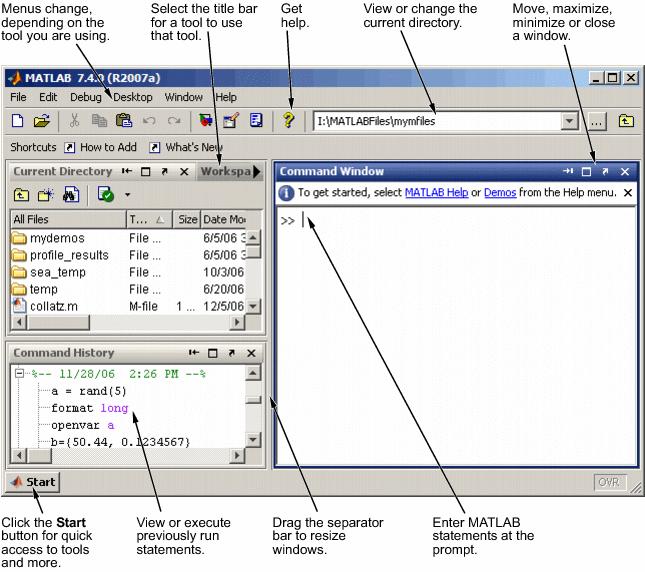Select 'format long' in Command History

tap(90, 408)
